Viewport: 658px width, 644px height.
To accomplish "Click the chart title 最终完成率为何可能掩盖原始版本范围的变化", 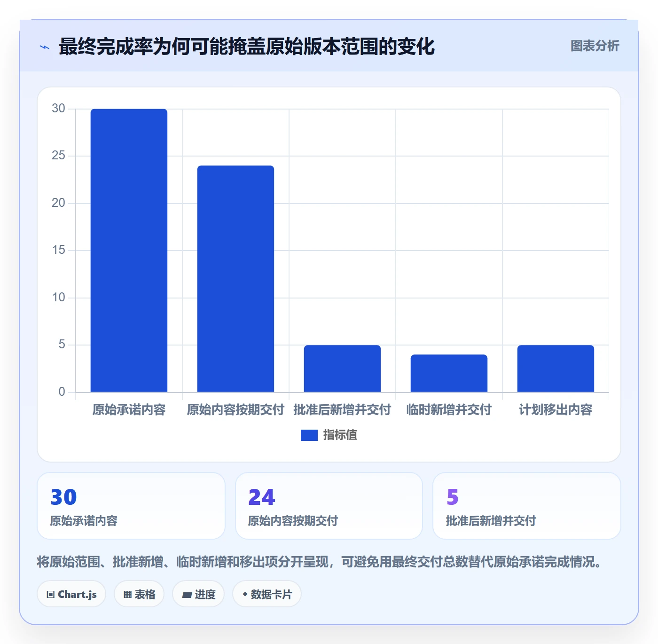I will 247,47.
